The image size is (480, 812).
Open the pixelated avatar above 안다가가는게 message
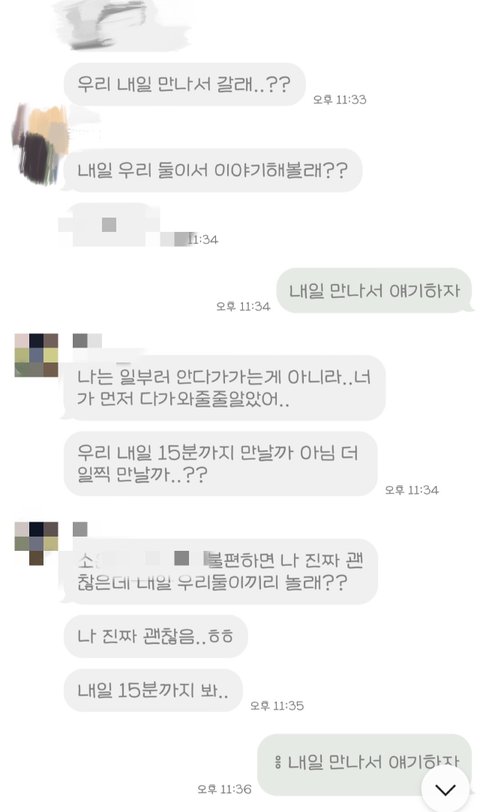[36, 355]
